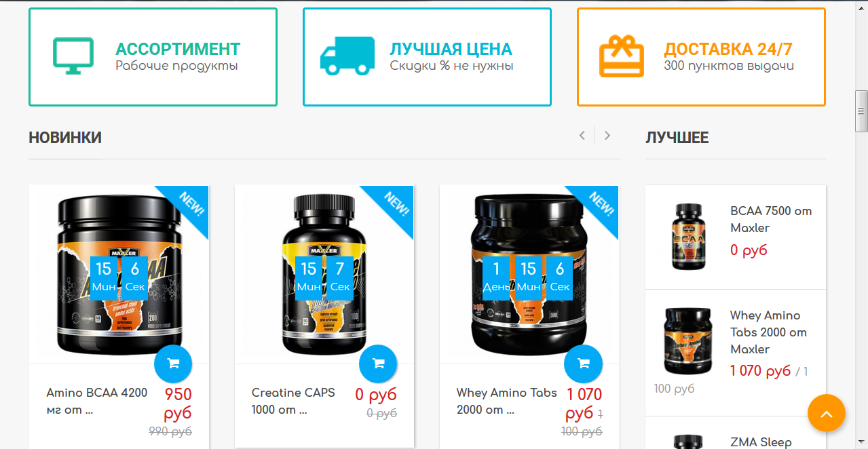Click the orange gift box icon
Viewport: 868px width, 449px height.
point(621,56)
